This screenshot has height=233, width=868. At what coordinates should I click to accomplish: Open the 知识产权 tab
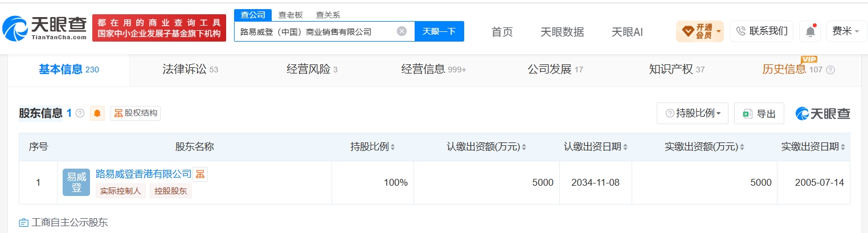677,70
